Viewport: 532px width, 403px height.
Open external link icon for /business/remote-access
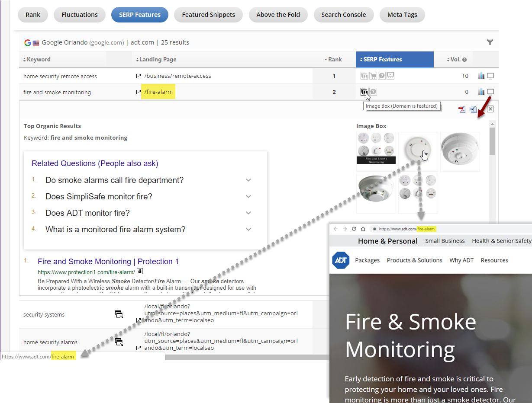139,76
